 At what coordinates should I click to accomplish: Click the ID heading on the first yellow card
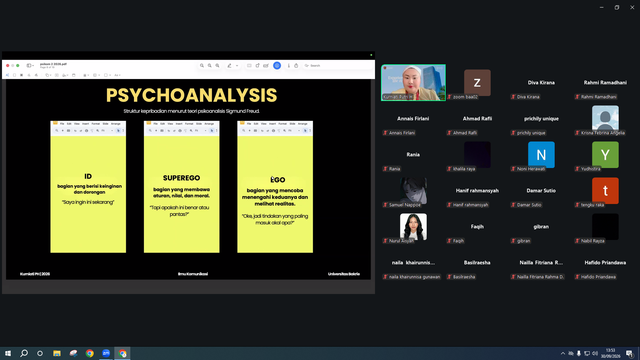click(x=88, y=176)
